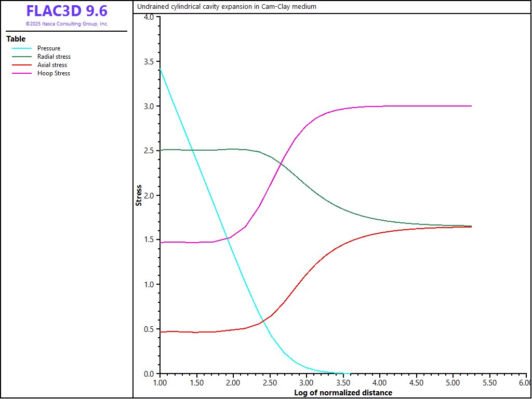Click the 1.00 tick on the horizontal axis
This screenshot has width=532, height=399.
tap(159, 383)
